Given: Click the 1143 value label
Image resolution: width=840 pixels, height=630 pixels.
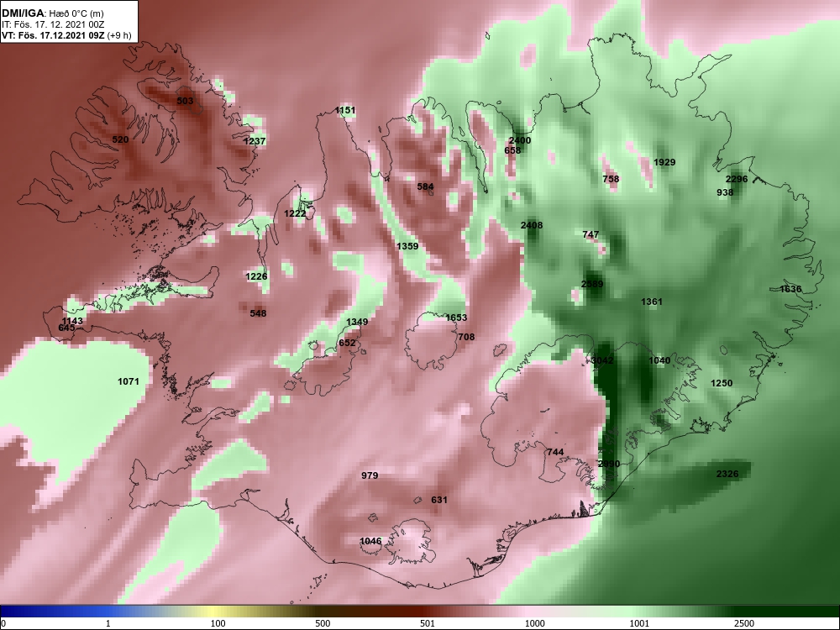Looking at the screenshot, I should click(72, 321).
